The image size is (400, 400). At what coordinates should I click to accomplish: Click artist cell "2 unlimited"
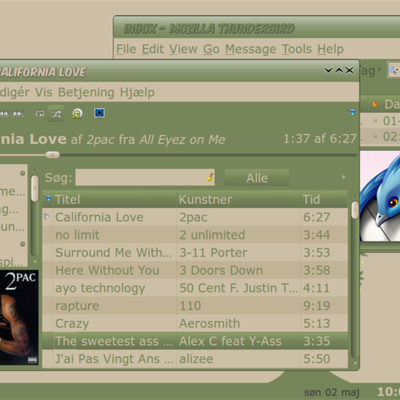coord(212,235)
